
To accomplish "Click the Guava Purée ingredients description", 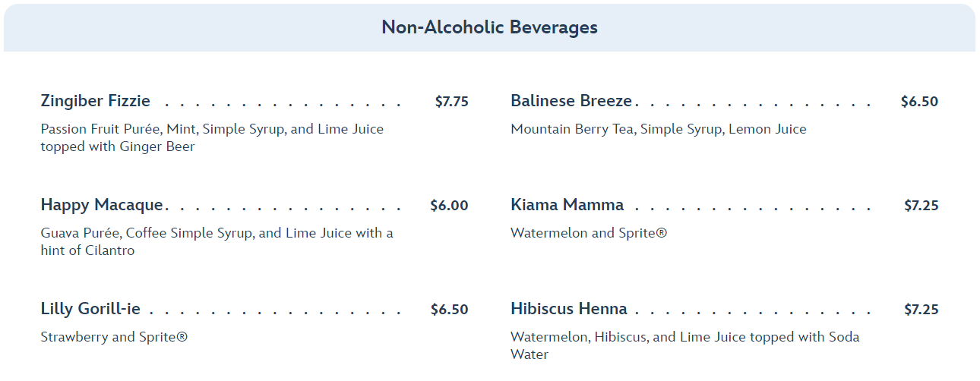I will (217, 241).
